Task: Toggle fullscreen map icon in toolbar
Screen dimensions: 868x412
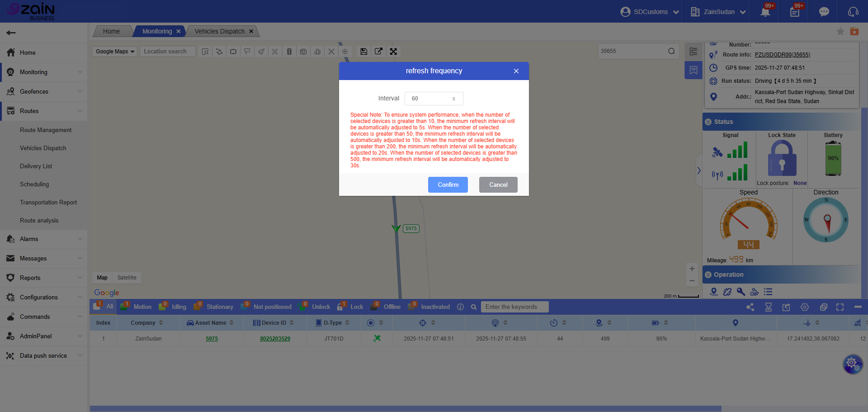Action: tap(393, 52)
